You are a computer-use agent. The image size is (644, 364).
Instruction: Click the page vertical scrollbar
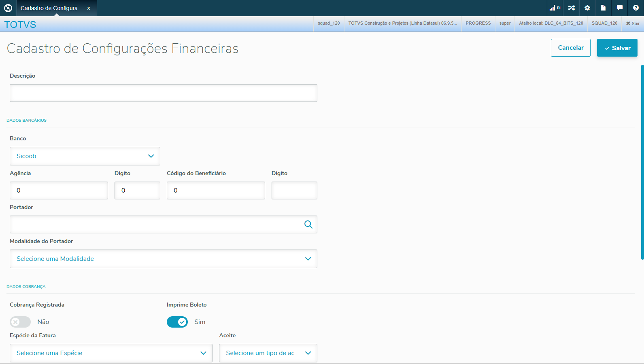click(642, 162)
